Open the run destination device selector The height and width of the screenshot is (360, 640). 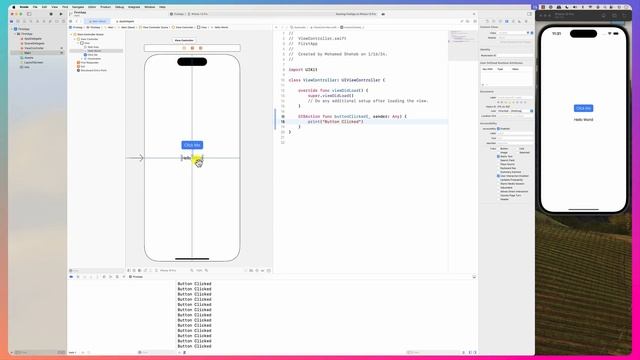pyautogui.click(x=198, y=14)
